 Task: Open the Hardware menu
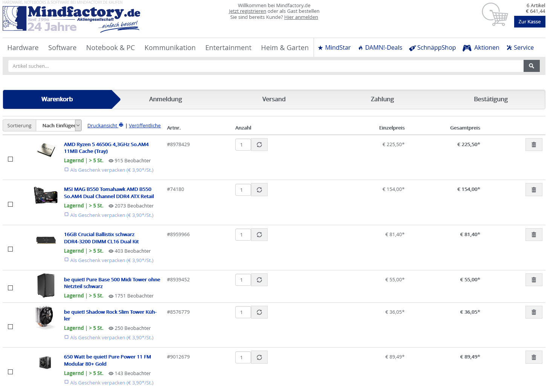coord(23,48)
